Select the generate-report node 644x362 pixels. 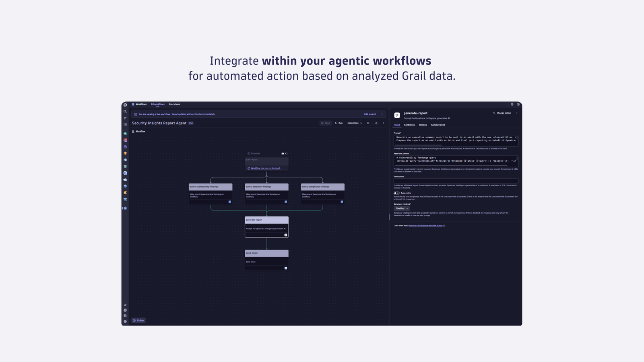tap(266, 227)
